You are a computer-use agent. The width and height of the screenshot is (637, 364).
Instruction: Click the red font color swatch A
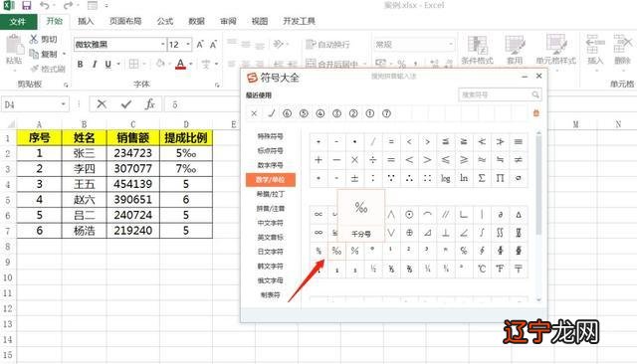181,64
